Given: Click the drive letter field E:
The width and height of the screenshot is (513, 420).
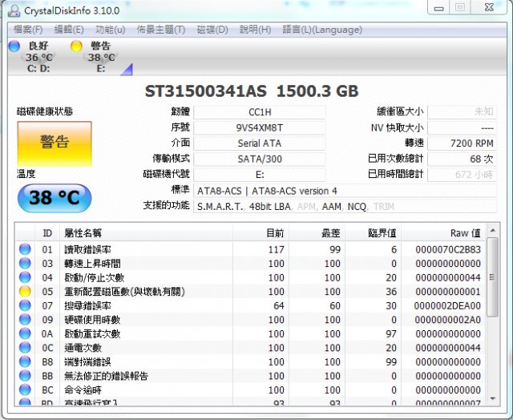Looking at the screenshot, I should pyautogui.click(x=260, y=175).
